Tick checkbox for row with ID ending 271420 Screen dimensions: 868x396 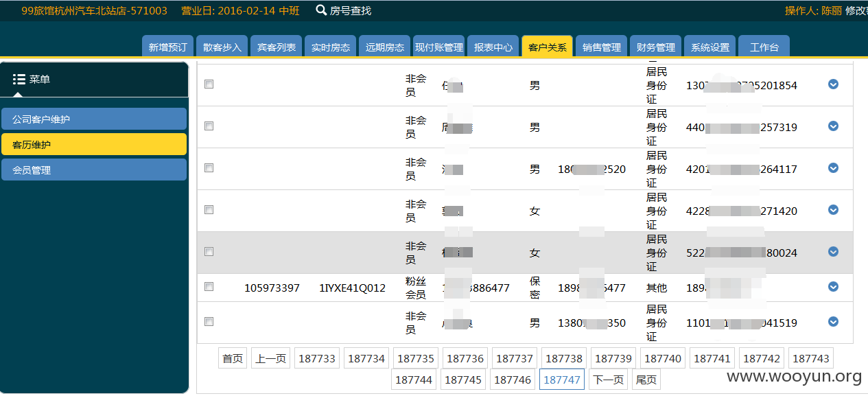pyautogui.click(x=209, y=209)
